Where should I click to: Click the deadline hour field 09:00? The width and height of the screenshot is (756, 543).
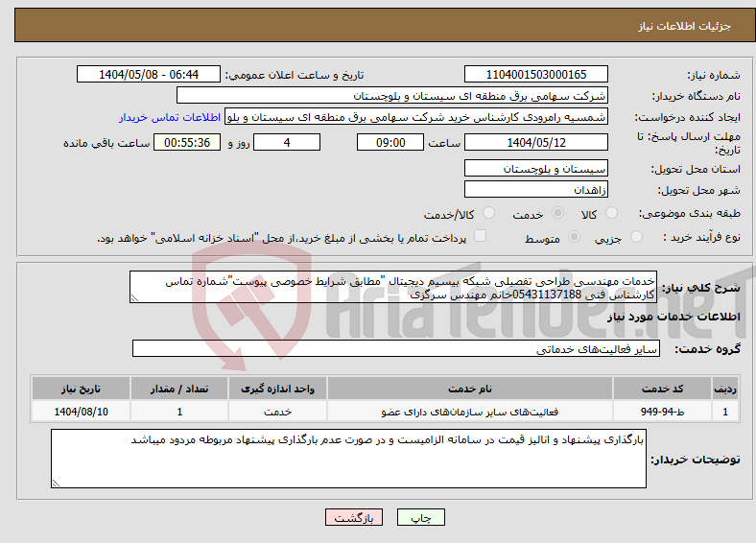pyautogui.click(x=390, y=142)
